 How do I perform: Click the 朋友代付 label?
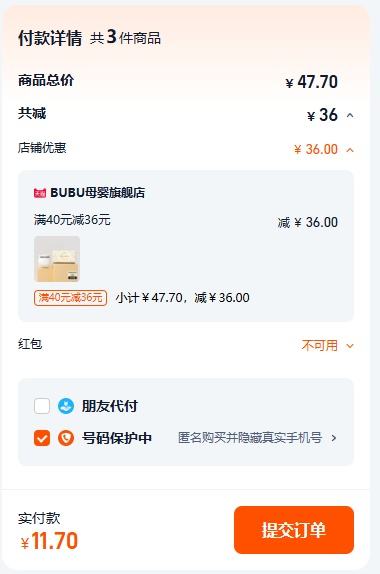point(110,406)
